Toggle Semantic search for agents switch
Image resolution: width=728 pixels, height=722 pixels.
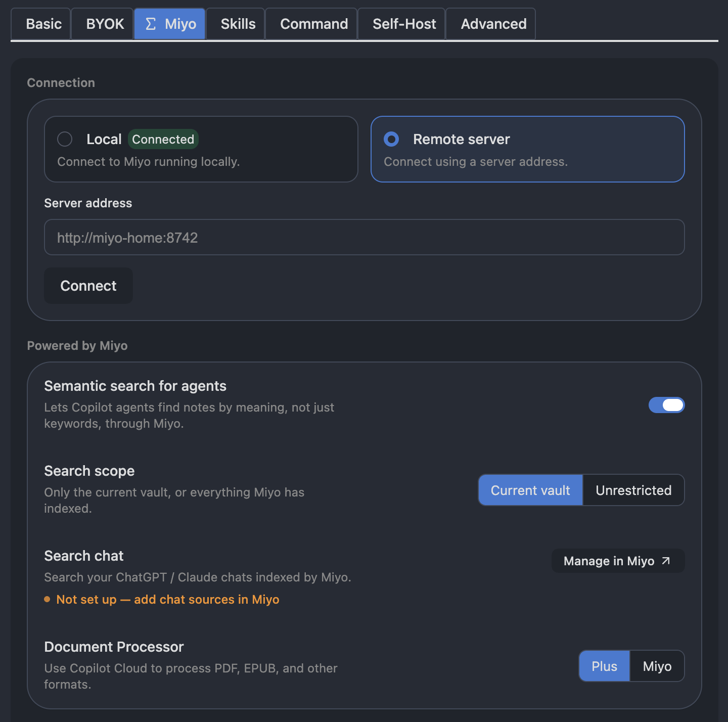(x=666, y=405)
